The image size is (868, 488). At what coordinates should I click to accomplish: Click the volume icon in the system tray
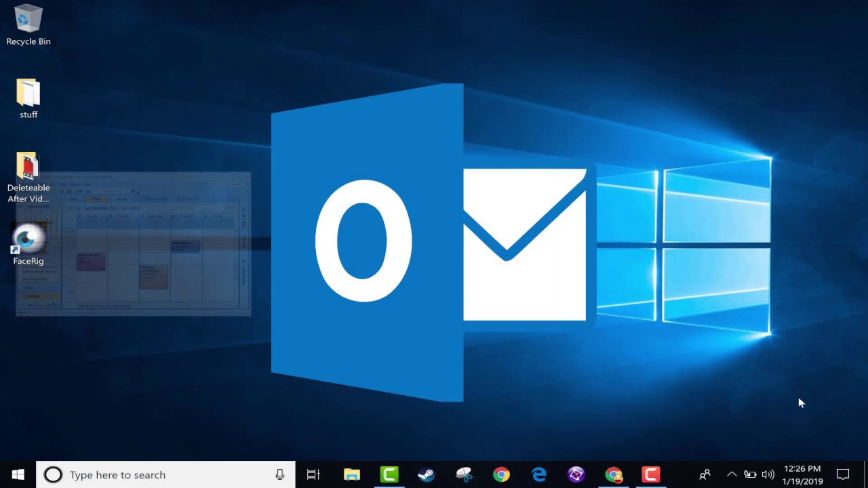(x=768, y=474)
